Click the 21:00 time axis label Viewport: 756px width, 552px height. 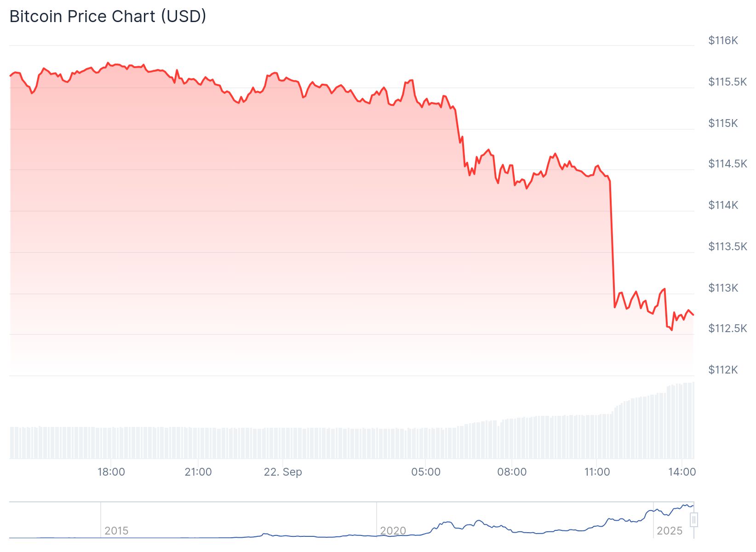pos(198,472)
